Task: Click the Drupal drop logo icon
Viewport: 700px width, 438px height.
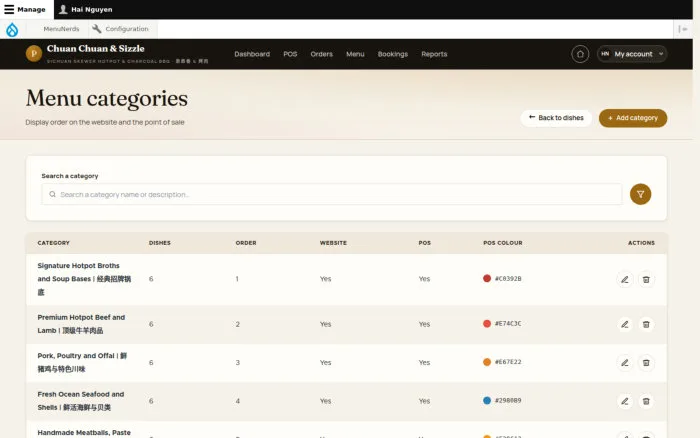Action: 12,29
